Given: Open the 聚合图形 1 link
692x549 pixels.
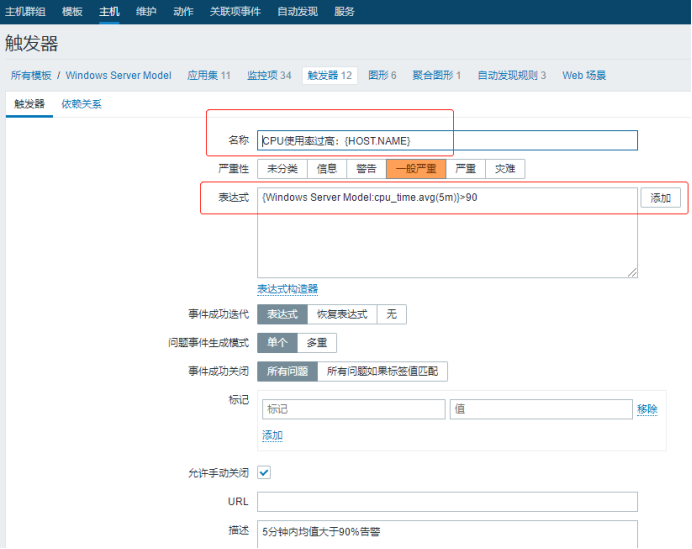Looking at the screenshot, I should pyautogui.click(x=436, y=75).
